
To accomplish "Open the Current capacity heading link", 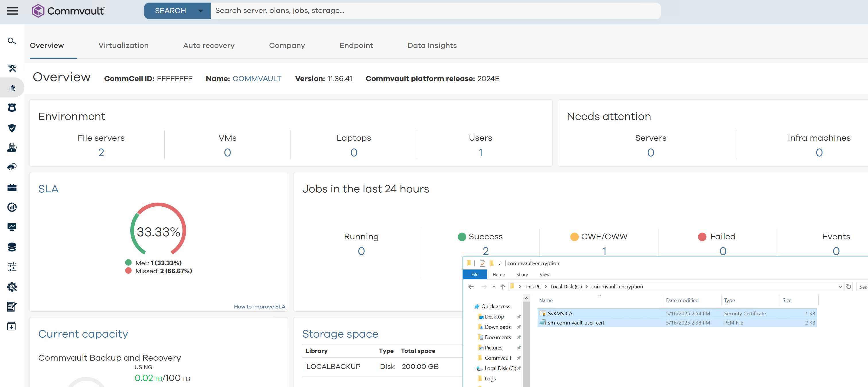I will [83, 334].
